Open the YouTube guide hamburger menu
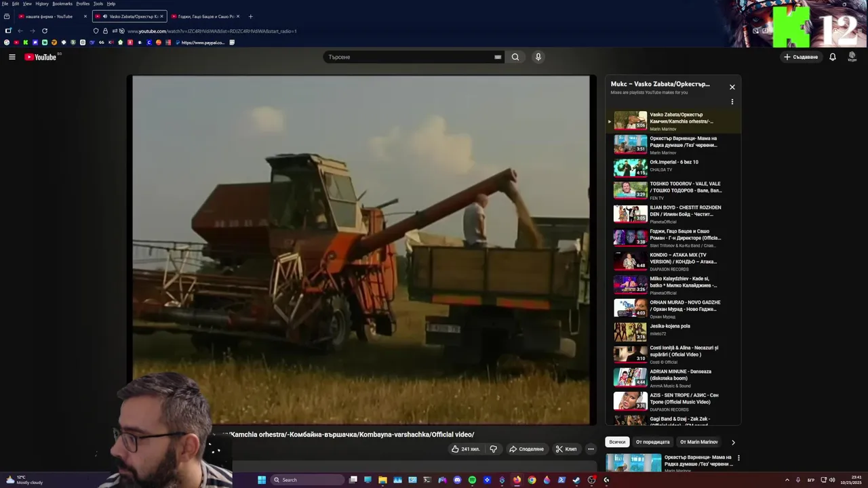 pyautogui.click(x=12, y=57)
